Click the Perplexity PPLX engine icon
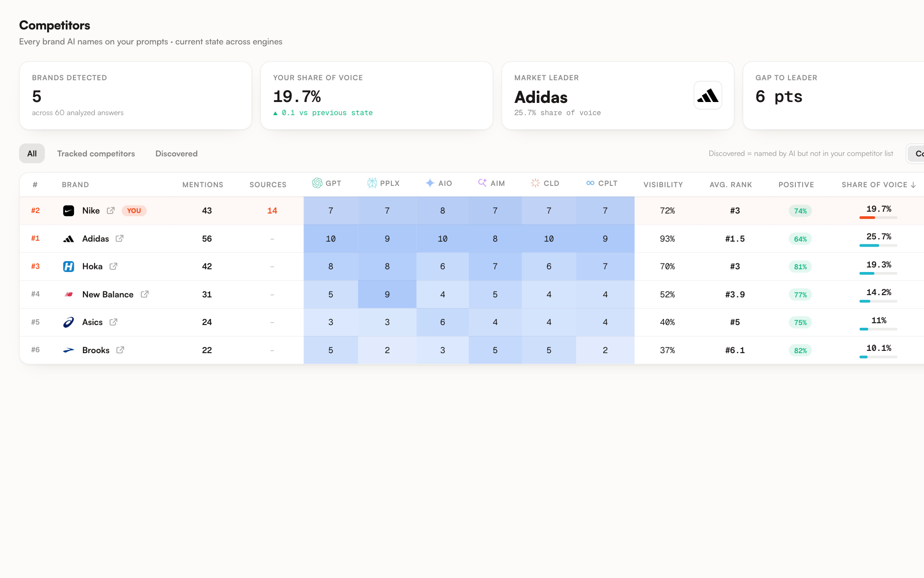Viewport: 924px width, 578px height. tap(372, 183)
